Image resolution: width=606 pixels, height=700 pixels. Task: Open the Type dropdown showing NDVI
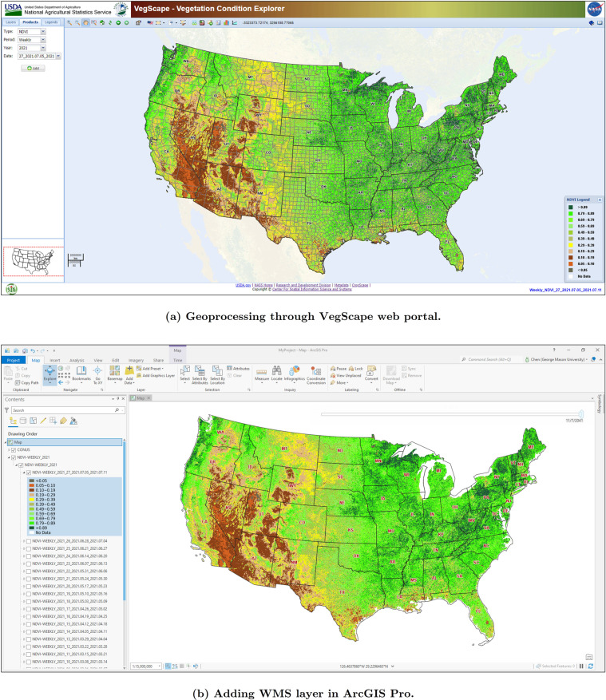pos(32,32)
